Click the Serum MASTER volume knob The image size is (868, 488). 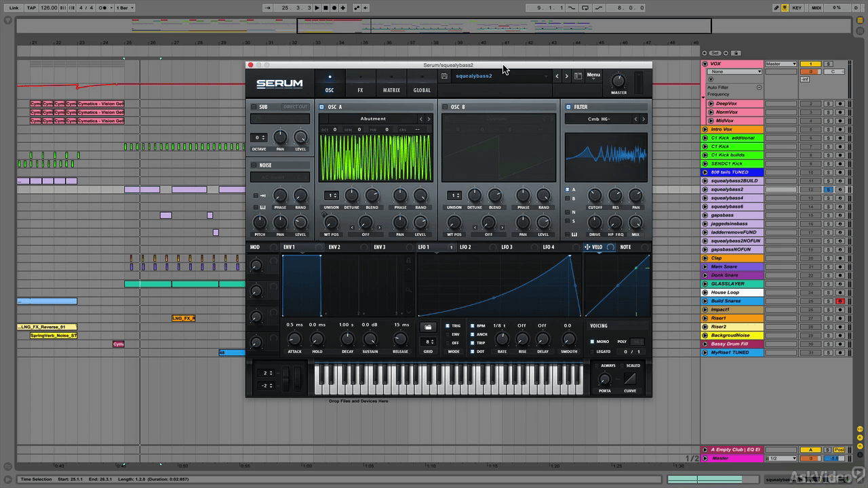point(618,80)
